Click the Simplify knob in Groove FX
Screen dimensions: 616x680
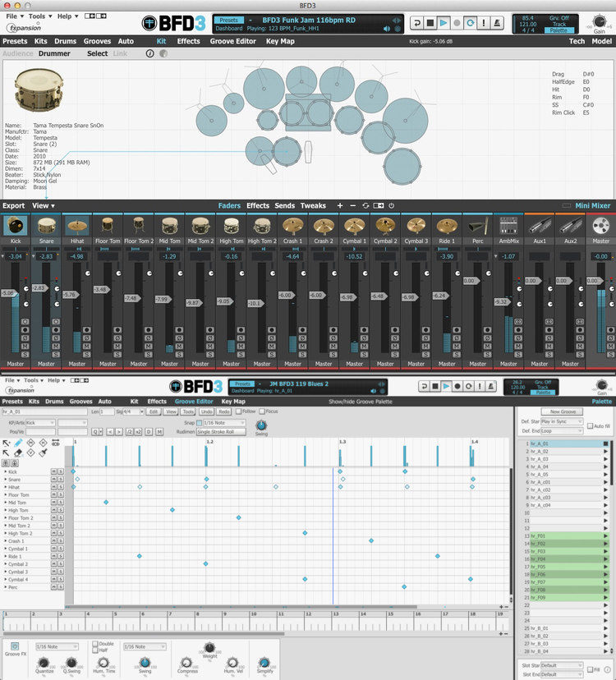[x=264, y=662]
